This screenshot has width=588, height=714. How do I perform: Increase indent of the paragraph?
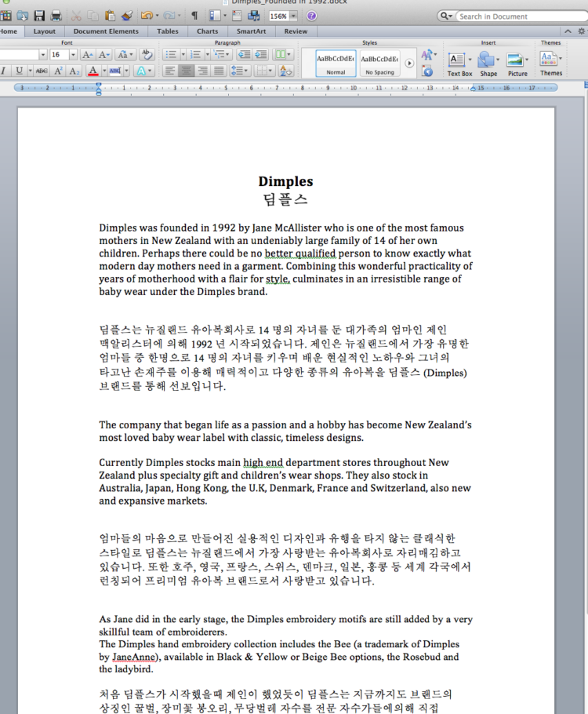pos(261,55)
